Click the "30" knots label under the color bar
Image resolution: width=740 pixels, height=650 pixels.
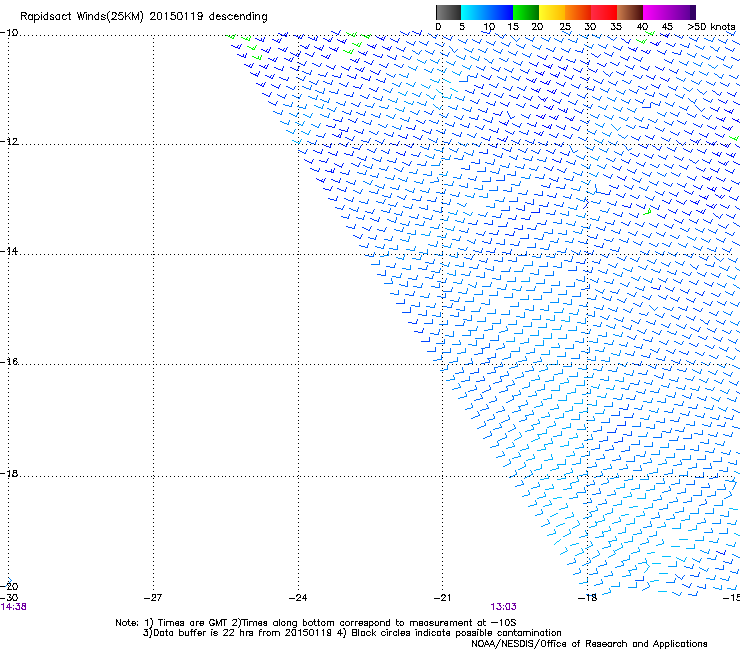point(590,27)
